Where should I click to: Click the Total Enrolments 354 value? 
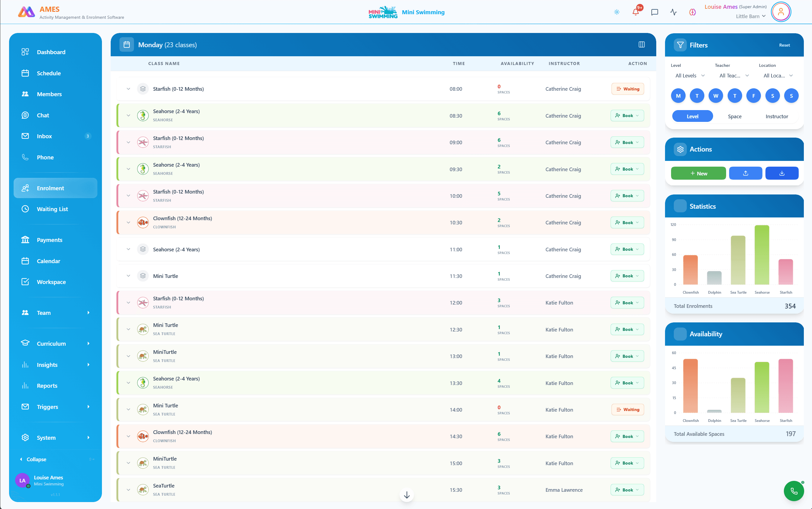[790, 306]
